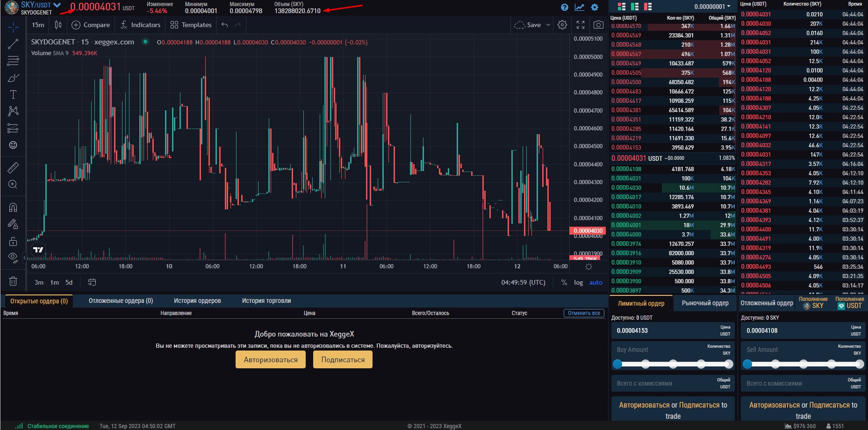This screenshot has height=430, width=868.
Task: Expand the Save layout dropdown arrow
Action: (548, 25)
